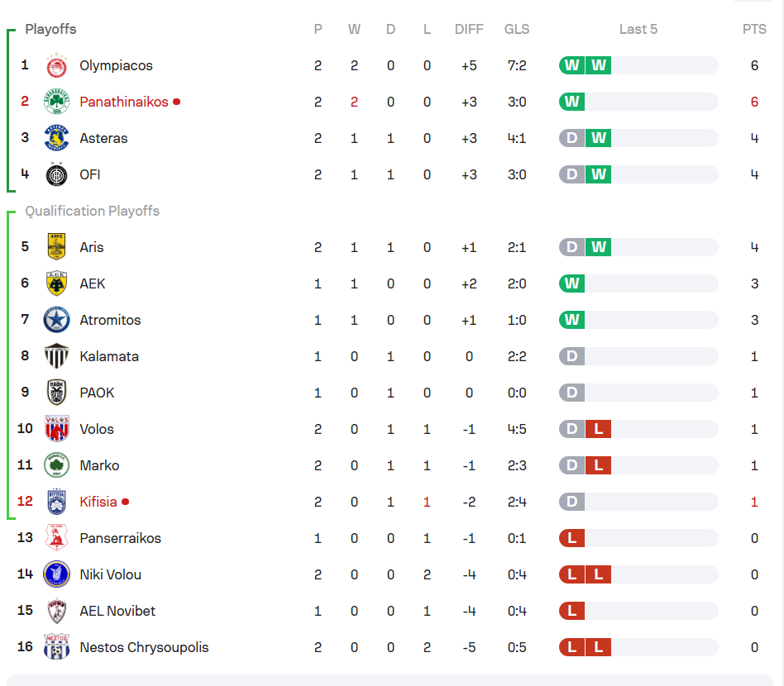Open the Kifisia team name link
The image size is (784, 686).
pyautogui.click(x=98, y=502)
